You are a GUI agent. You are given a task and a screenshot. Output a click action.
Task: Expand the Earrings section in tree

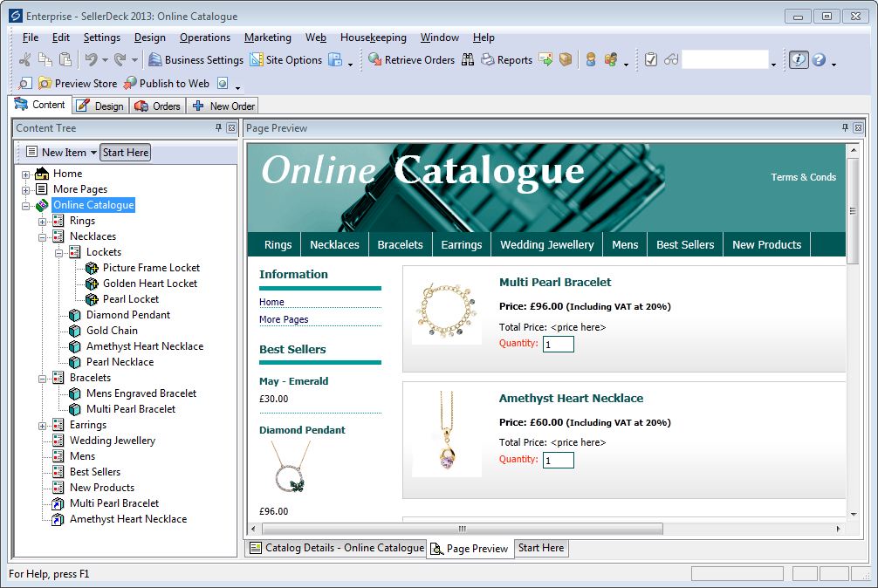(x=42, y=426)
